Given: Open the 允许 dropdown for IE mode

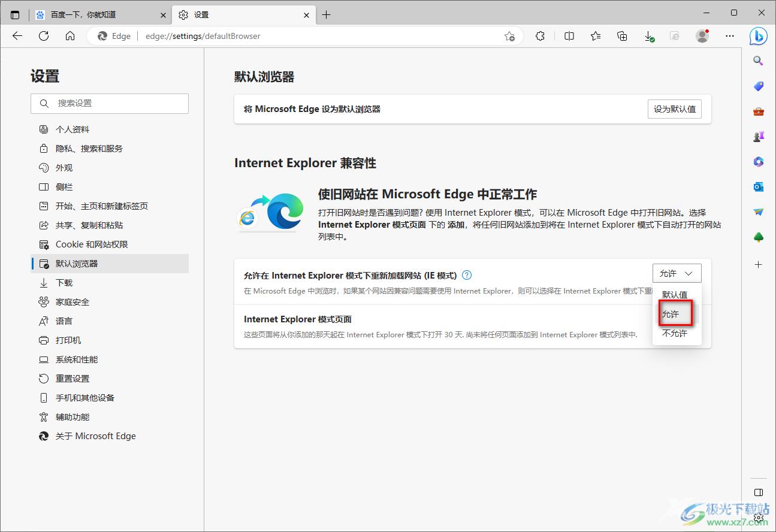Looking at the screenshot, I should (x=677, y=273).
